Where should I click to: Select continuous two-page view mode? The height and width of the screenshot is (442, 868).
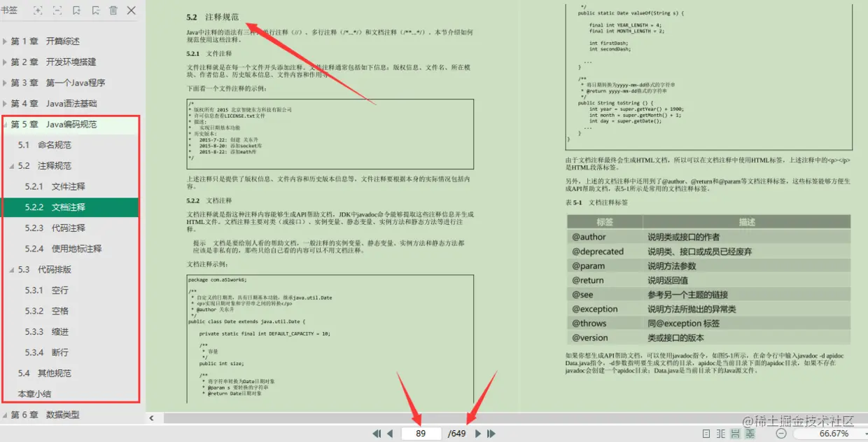750,434
